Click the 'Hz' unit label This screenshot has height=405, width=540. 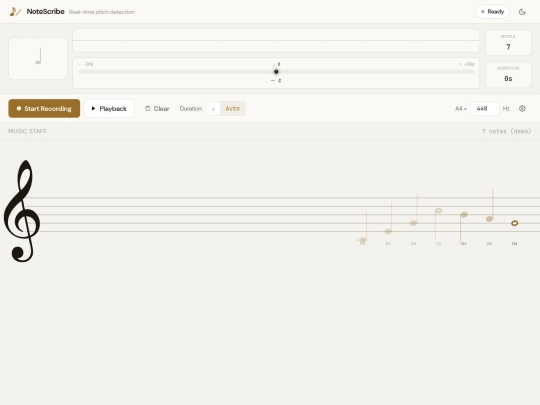pos(506,108)
